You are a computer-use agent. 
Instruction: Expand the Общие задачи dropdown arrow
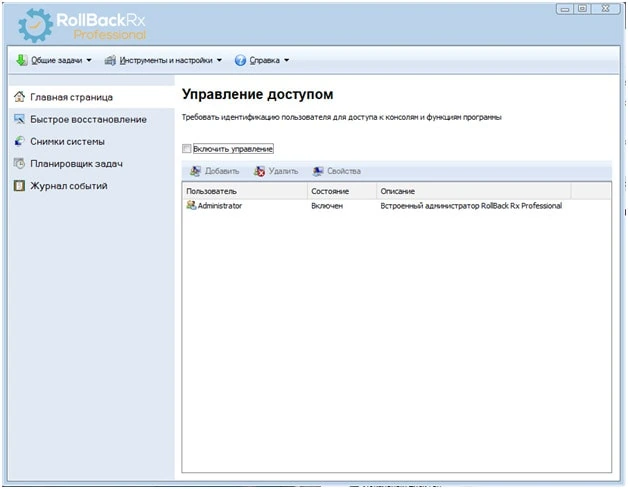pyautogui.click(x=89, y=60)
